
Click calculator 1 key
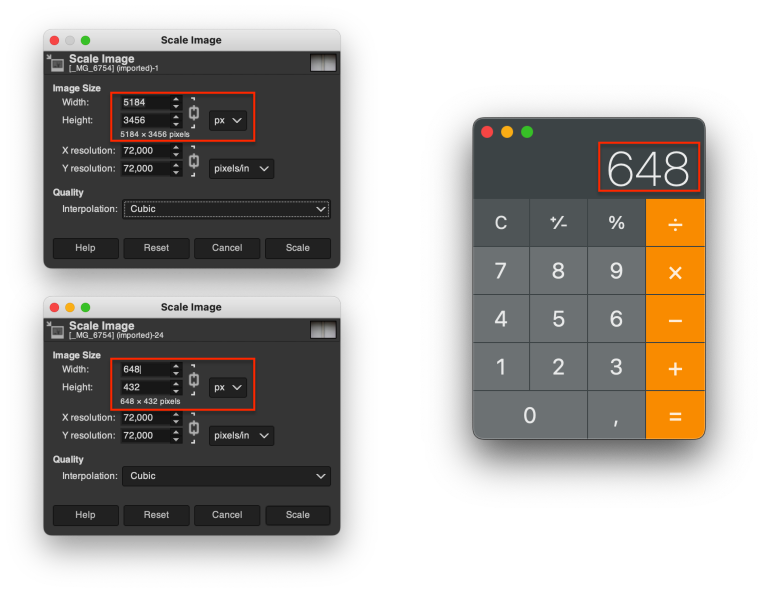click(501, 367)
